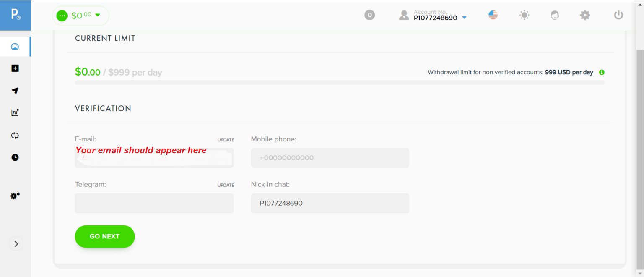Viewport: 644px width, 277px height.
Task: Expand the Account No. dropdown
Action: [x=464, y=18]
